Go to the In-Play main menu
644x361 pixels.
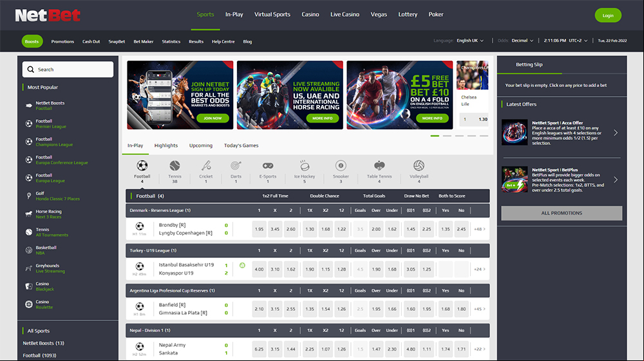(234, 14)
